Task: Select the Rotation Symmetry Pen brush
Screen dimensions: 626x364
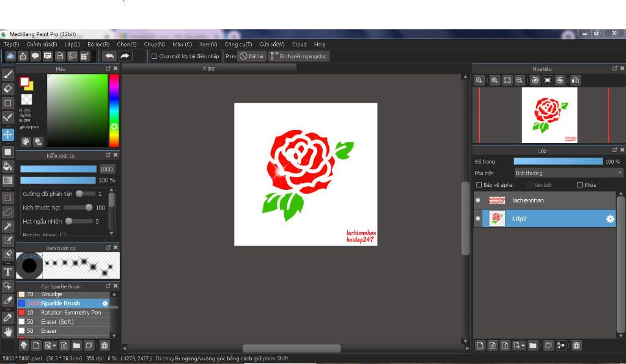Action: pos(64,313)
